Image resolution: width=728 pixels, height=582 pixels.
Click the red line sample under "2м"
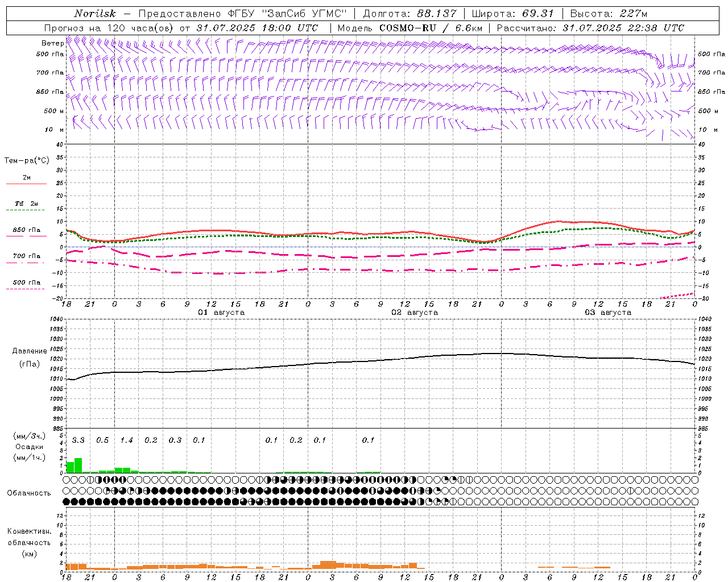click(26, 184)
